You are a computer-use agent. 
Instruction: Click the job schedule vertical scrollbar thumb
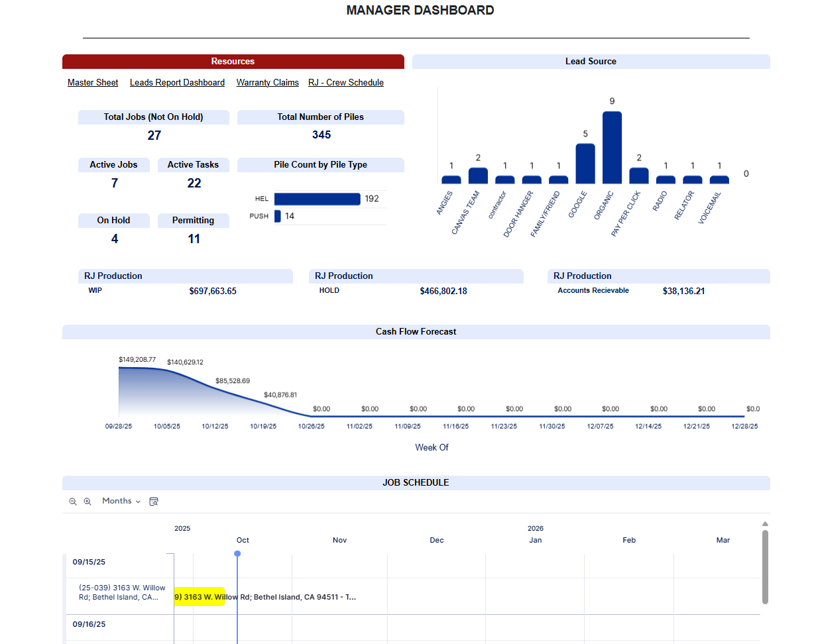(x=765, y=566)
